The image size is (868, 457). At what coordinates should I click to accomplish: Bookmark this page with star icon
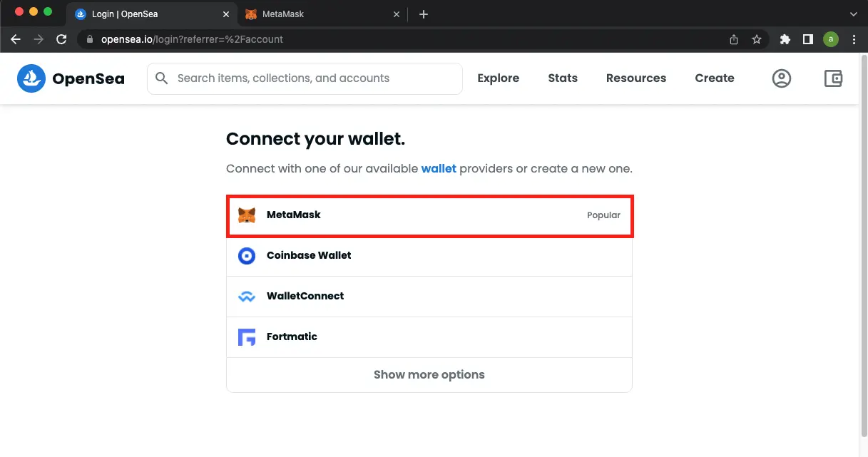click(757, 39)
